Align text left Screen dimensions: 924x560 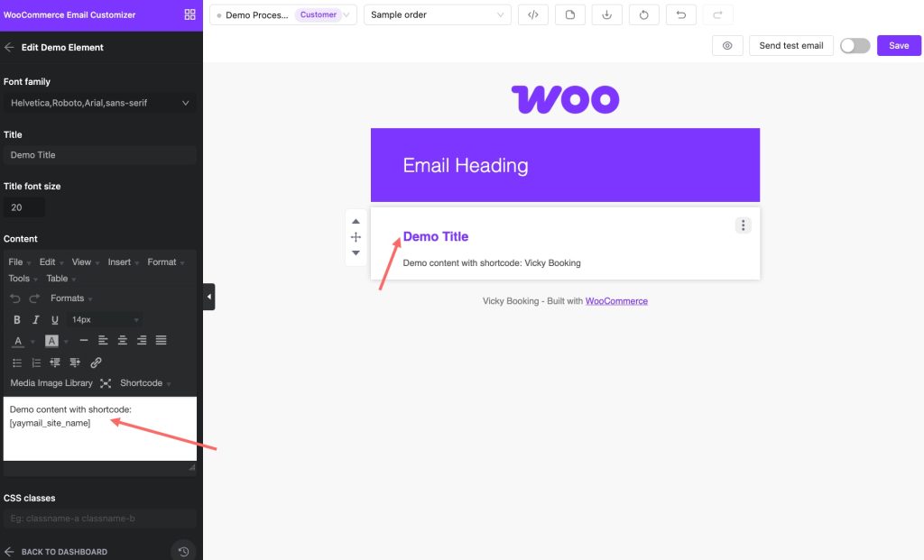coord(103,340)
